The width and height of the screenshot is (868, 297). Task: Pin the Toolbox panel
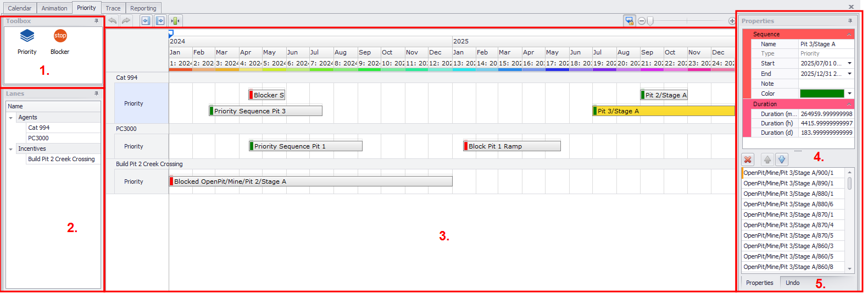97,21
